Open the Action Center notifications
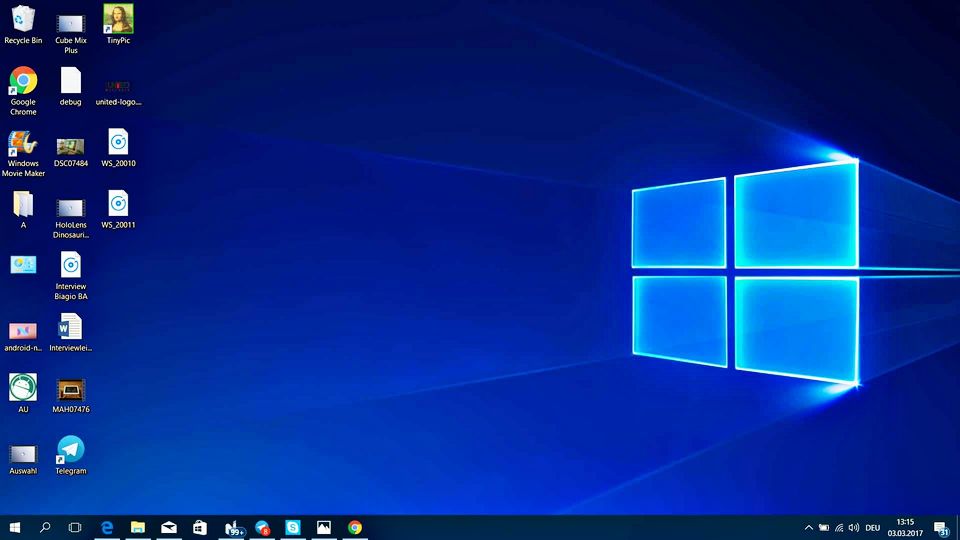 tap(941, 527)
